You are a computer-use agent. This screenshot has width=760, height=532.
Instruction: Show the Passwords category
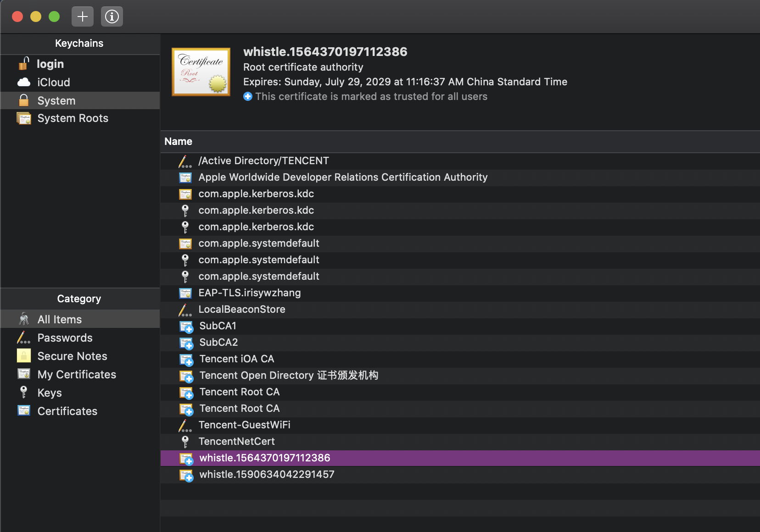[65, 338]
